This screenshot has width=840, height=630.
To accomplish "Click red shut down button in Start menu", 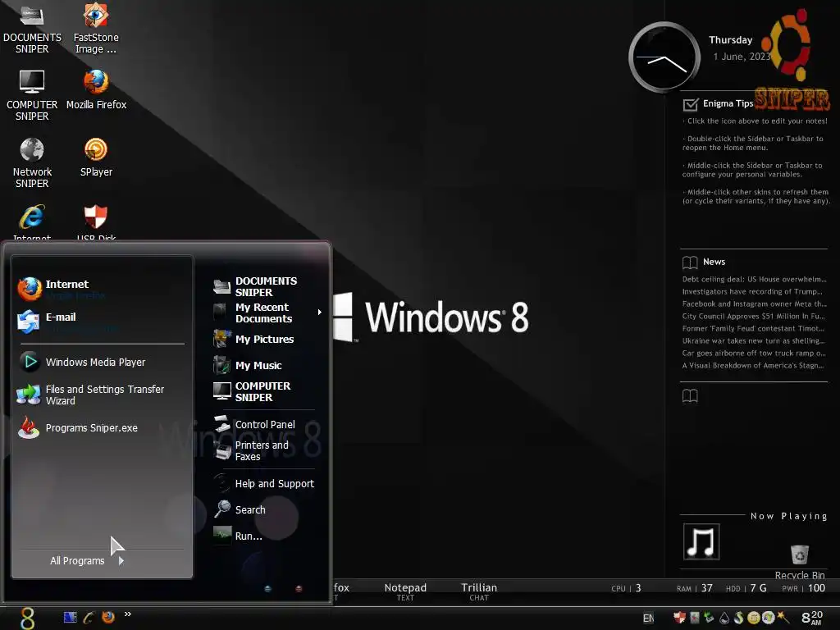I will pos(299,589).
